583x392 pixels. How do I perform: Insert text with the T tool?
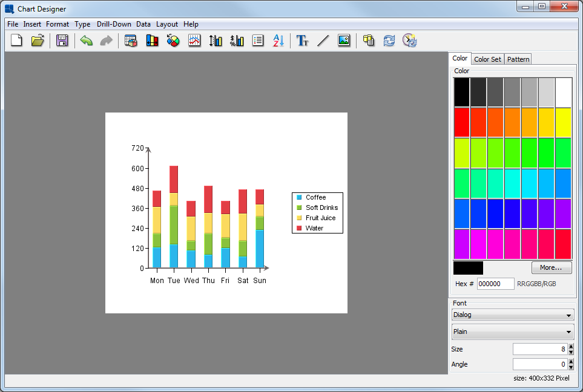303,41
